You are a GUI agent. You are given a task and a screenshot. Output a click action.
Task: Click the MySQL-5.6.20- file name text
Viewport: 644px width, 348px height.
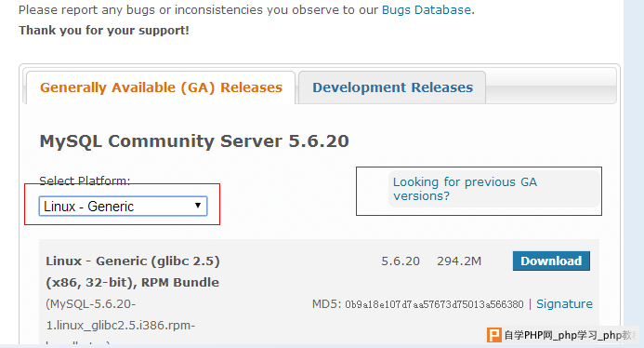[x=91, y=304]
